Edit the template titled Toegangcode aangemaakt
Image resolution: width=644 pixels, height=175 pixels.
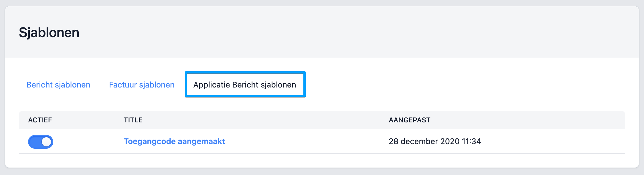click(x=174, y=141)
